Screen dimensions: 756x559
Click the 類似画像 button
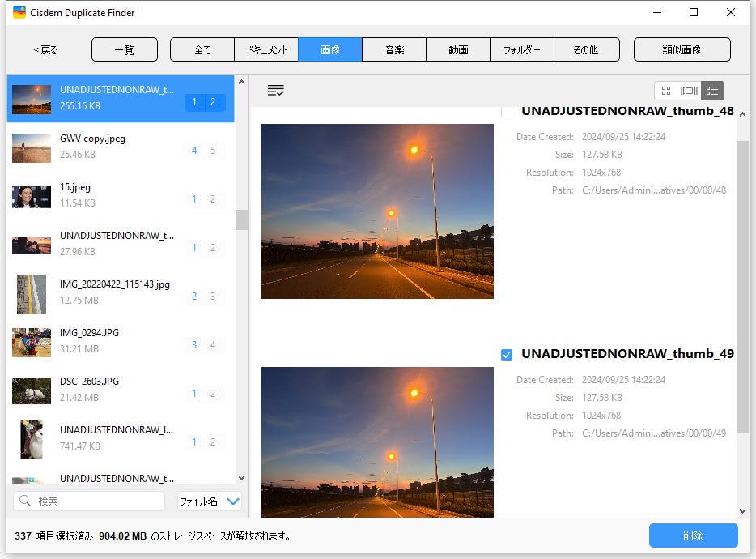pyautogui.click(x=682, y=50)
